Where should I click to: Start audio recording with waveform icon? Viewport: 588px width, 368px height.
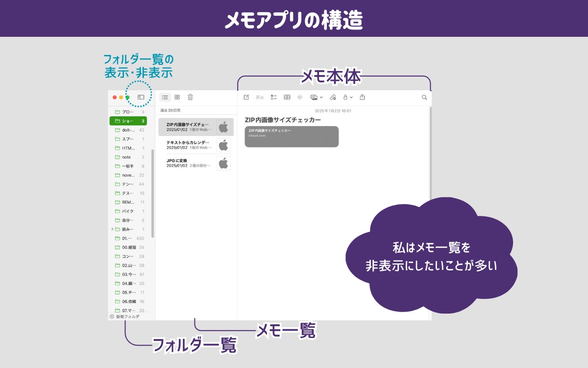(300, 97)
